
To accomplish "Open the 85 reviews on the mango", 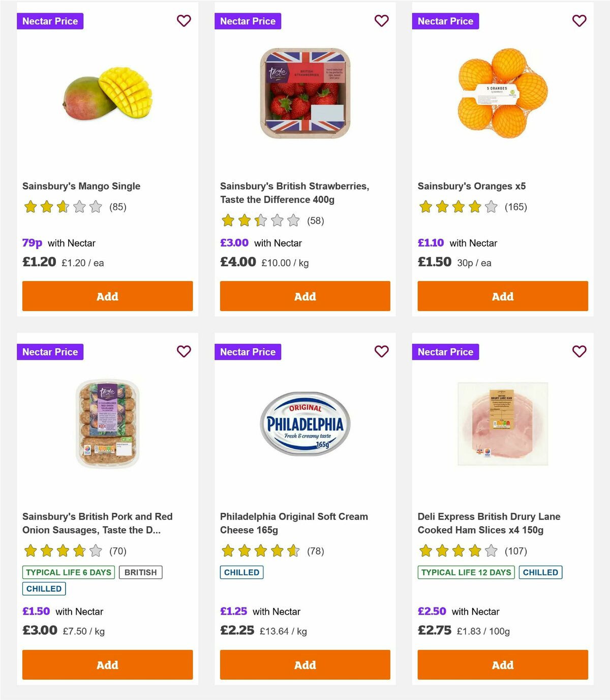I will coord(118,207).
